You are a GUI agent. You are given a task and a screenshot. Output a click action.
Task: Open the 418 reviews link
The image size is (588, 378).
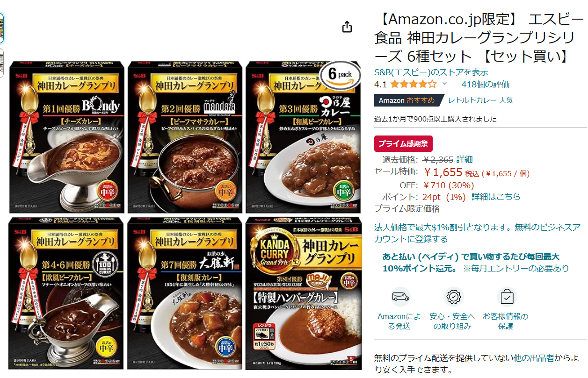486,85
